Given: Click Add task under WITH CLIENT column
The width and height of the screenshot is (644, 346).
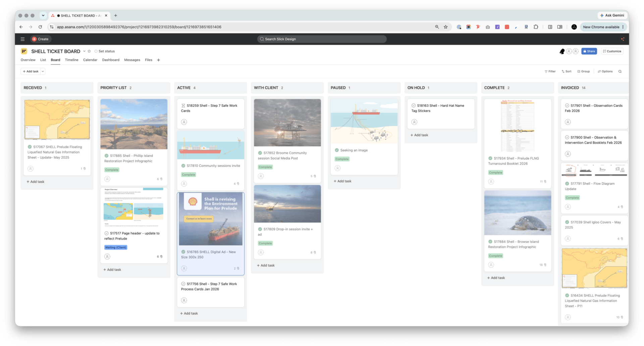Looking at the screenshot, I should (x=266, y=265).
